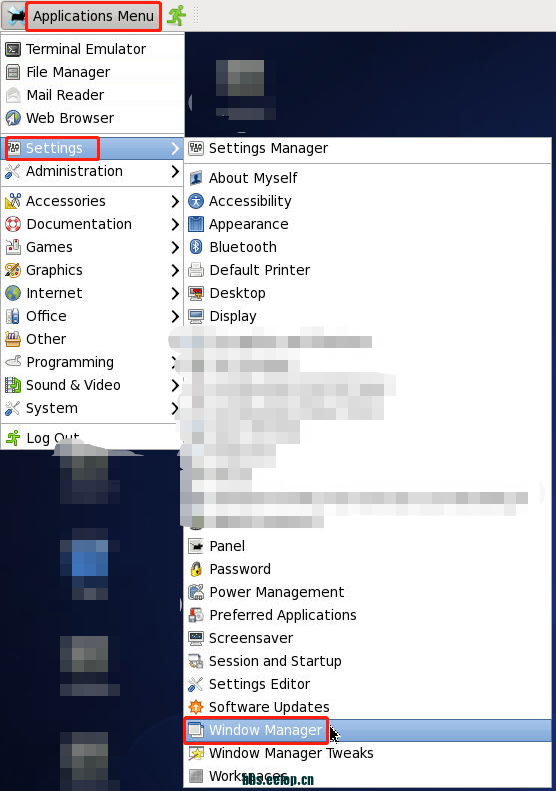Screen dimensions: 556x791
Task: Expand the Sound & Video submenu arrow
Action: pos(175,385)
